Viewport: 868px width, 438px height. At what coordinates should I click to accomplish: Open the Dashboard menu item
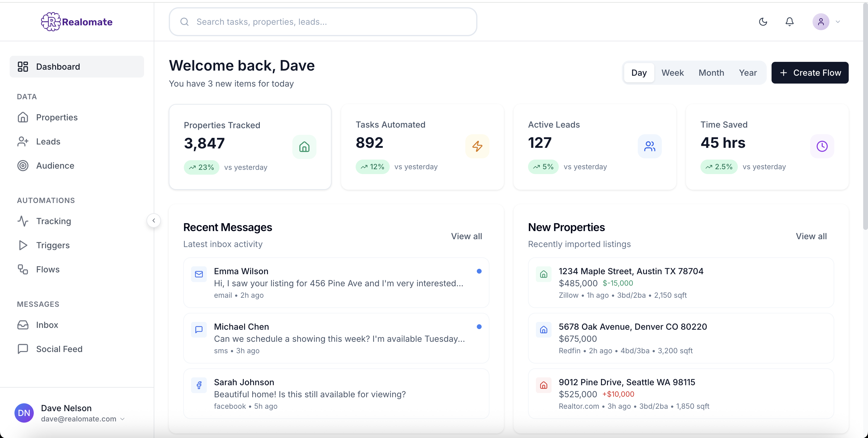click(58, 66)
